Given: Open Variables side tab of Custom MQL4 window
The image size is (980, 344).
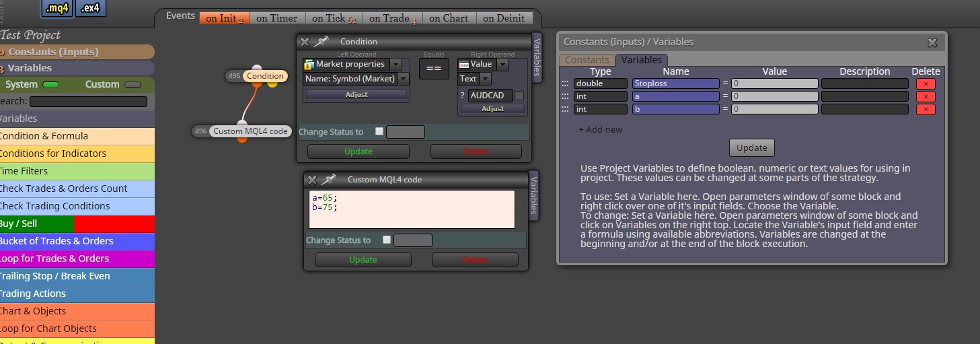Looking at the screenshot, I should pos(533,195).
